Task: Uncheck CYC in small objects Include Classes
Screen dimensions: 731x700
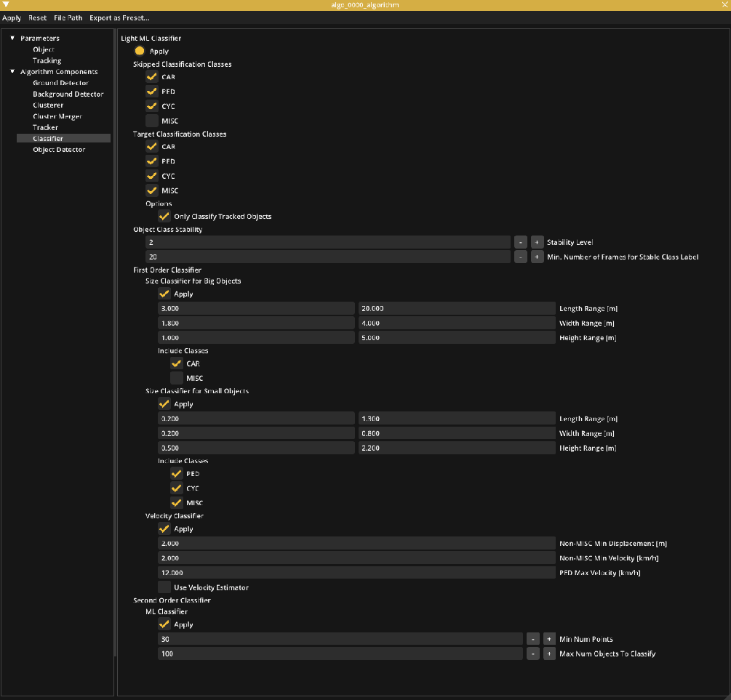Action: coord(177,488)
